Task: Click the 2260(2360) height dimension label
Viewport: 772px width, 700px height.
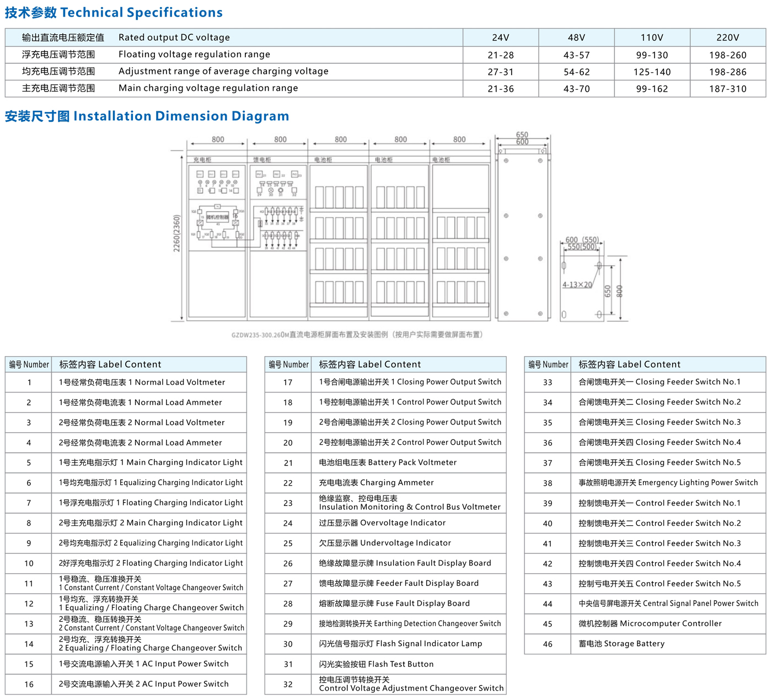Action: pos(177,234)
